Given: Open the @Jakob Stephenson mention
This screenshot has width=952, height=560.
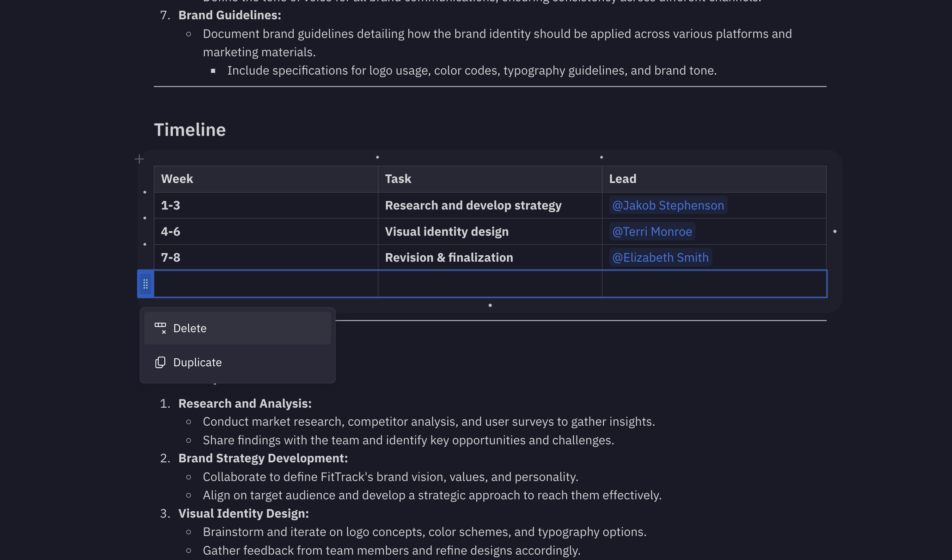Looking at the screenshot, I should tap(668, 205).
